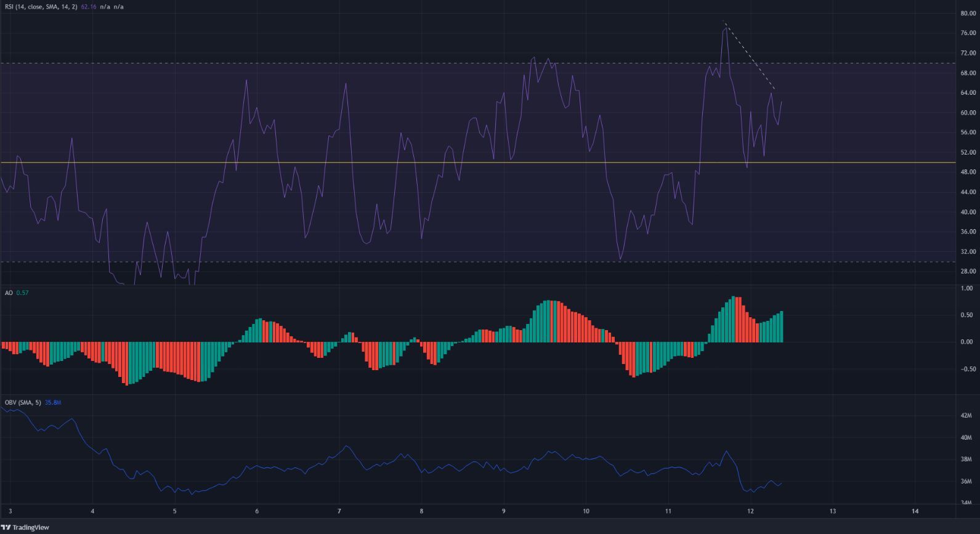Click date label 12 on time axis

[x=750, y=511]
